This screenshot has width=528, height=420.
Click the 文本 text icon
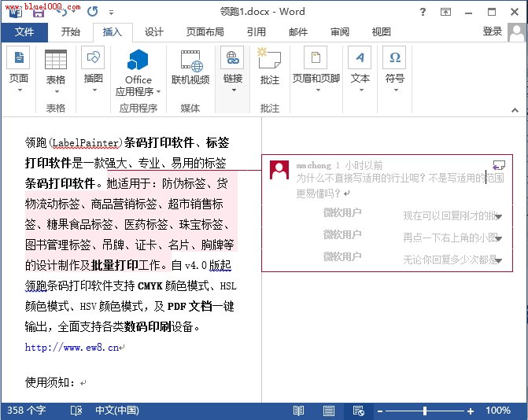coord(360,58)
